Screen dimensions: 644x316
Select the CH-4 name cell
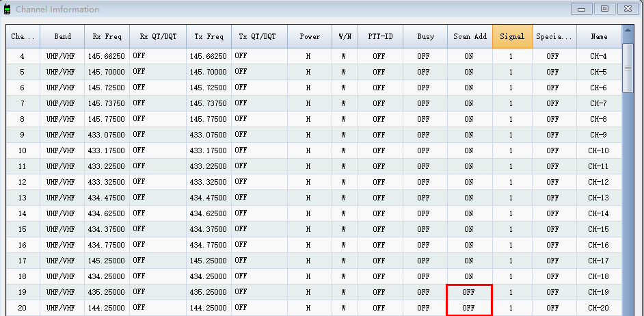(600, 56)
